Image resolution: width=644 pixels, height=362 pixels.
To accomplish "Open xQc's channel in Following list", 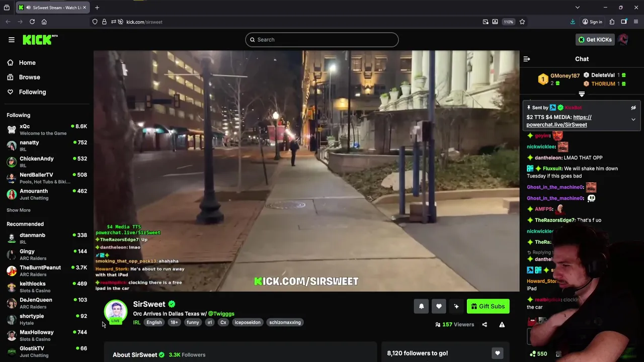I will 47,130.
